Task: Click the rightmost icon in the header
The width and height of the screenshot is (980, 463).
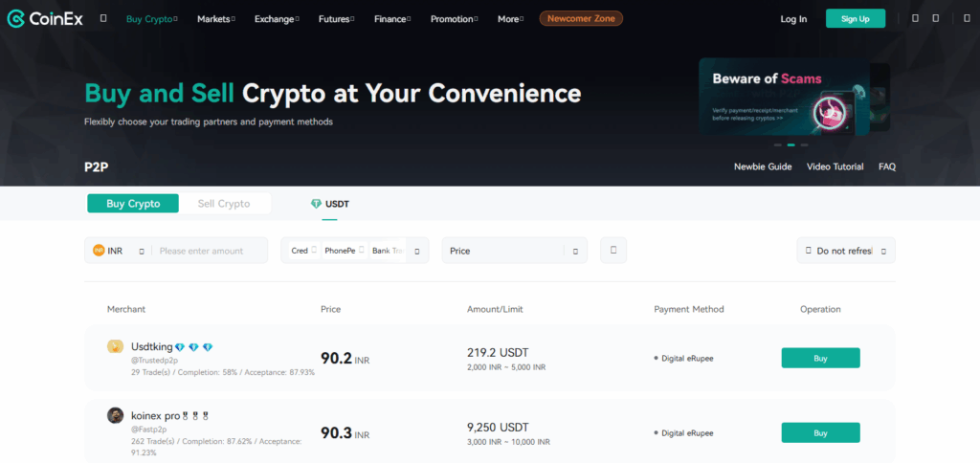Action: [x=967, y=19]
